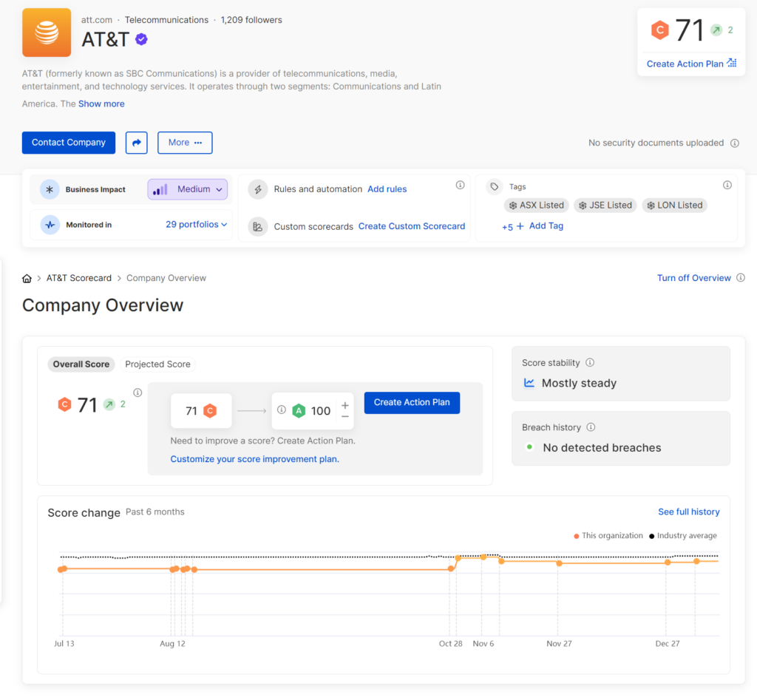Click the Score stability info icon
The width and height of the screenshot is (757, 700).
point(590,362)
